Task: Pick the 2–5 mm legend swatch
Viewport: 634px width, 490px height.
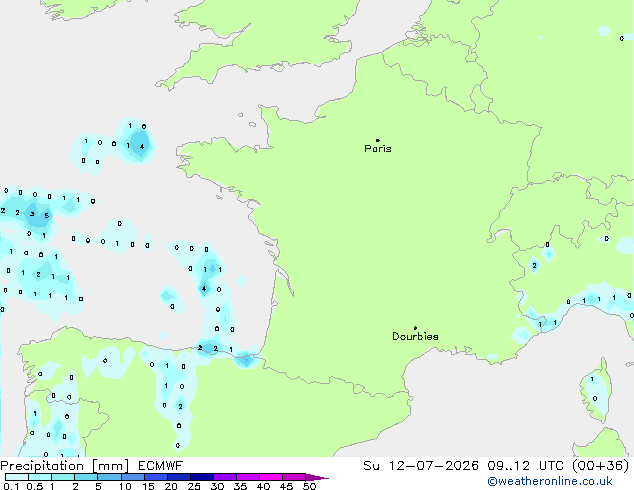Action: point(86,477)
